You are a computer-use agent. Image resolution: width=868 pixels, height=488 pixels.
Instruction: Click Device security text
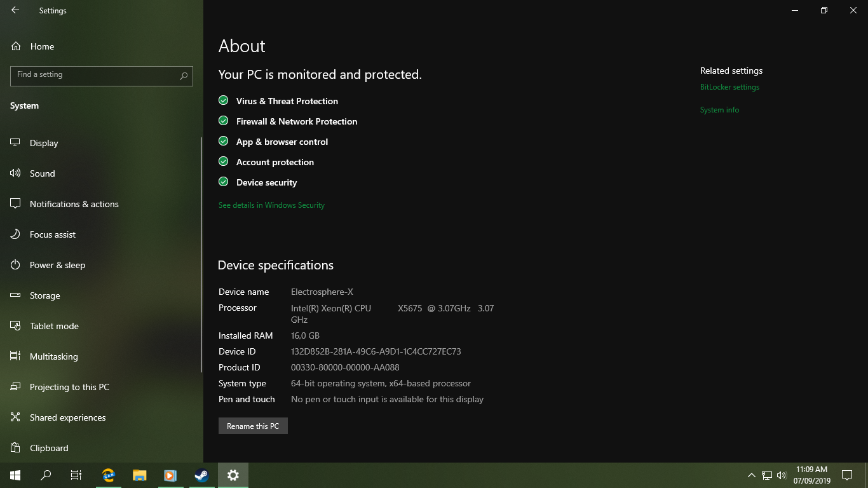267,182
